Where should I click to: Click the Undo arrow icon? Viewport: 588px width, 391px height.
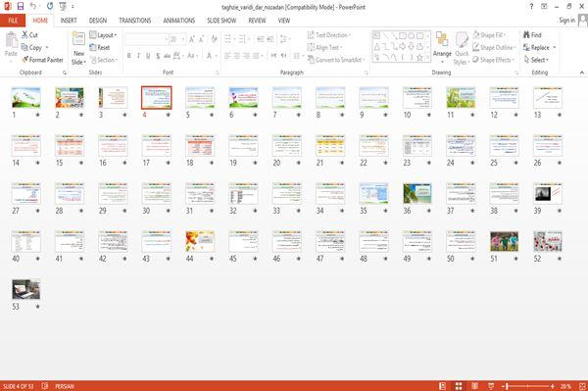point(33,7)
